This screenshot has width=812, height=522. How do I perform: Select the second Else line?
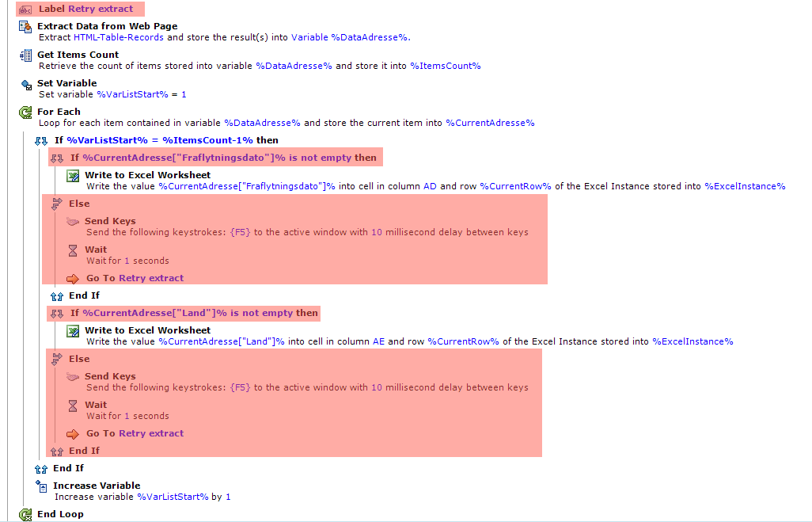click(79, 359)
